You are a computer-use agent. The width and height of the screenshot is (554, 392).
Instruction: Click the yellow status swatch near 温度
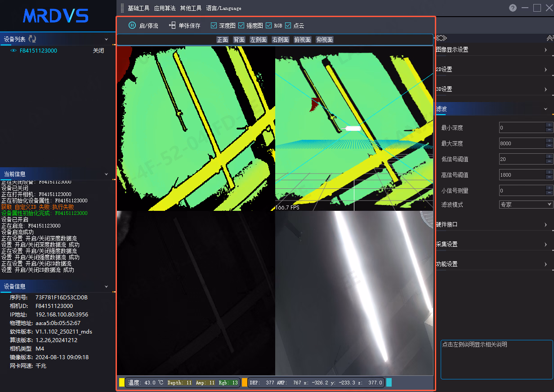tap(121, 383)
